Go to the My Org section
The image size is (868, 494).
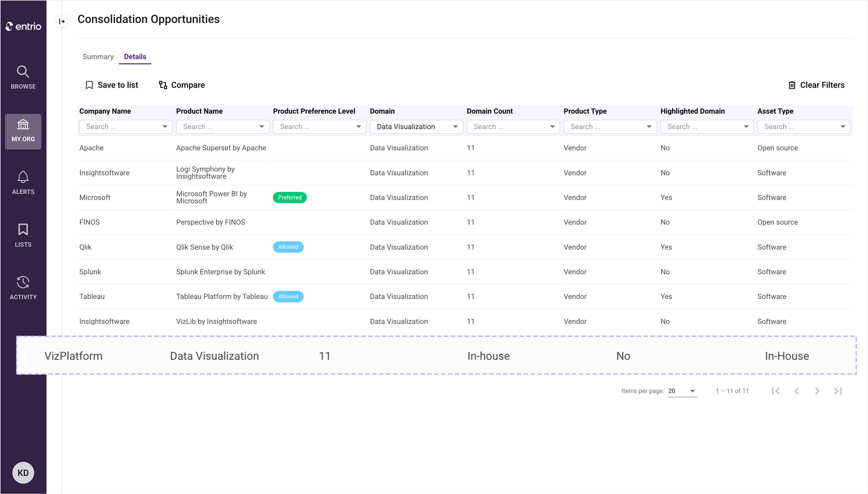click(23, 131)
